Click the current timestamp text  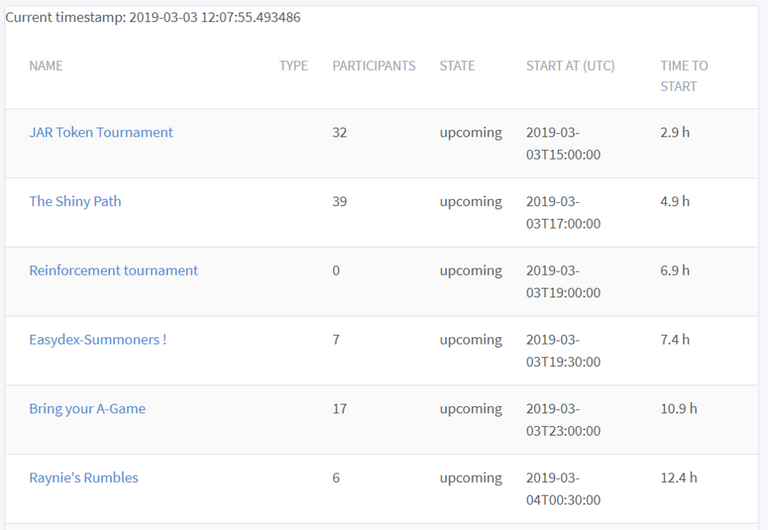(x=153, y=18)
